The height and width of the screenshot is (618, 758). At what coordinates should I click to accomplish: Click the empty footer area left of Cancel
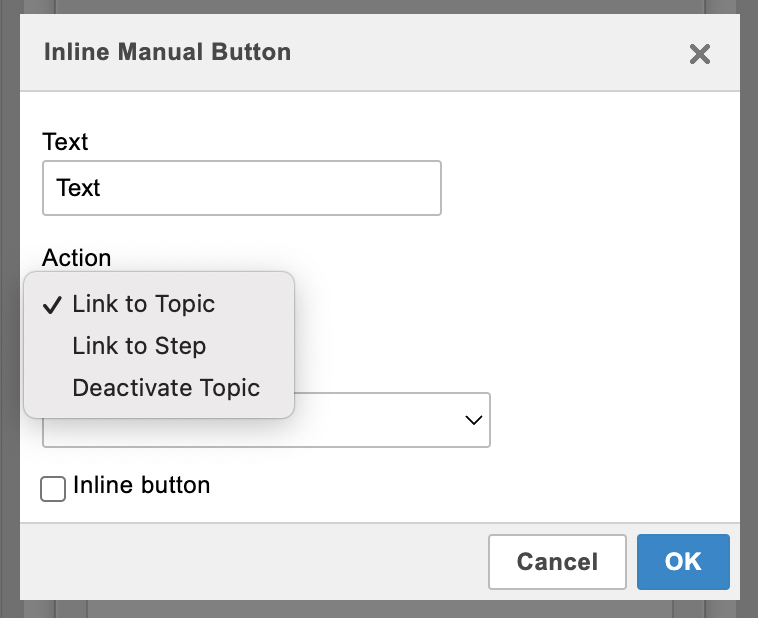pos(250,561)
